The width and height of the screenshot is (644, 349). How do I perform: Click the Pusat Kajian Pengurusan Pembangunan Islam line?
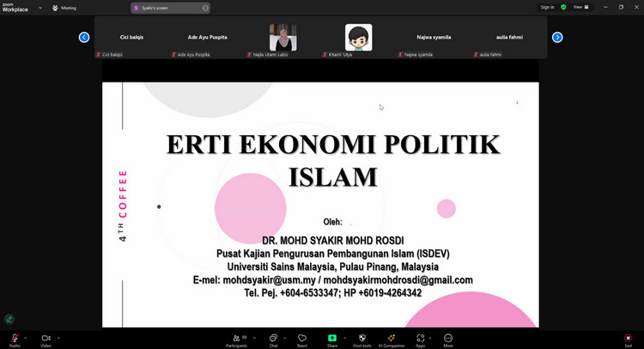tap(333, 254)
